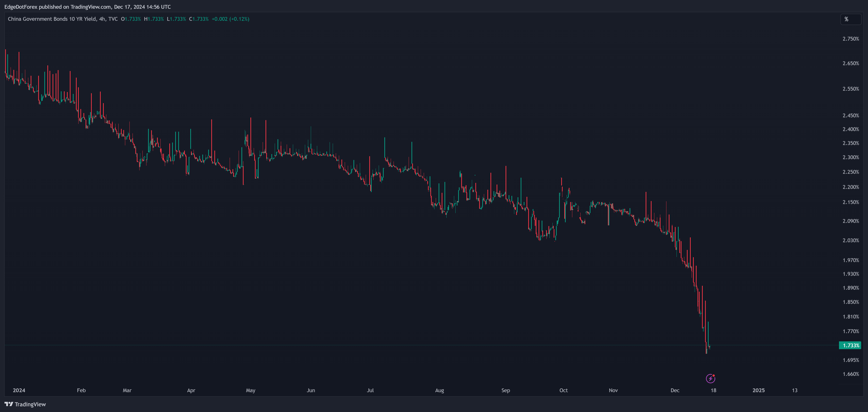This screenshot has width=868, height=412.
Task: Click the Feb label on time axis
Action: 81,391
